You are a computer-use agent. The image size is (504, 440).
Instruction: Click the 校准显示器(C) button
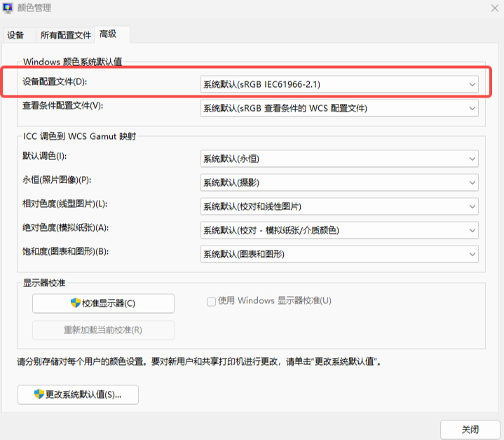click(x=103, y=303)
